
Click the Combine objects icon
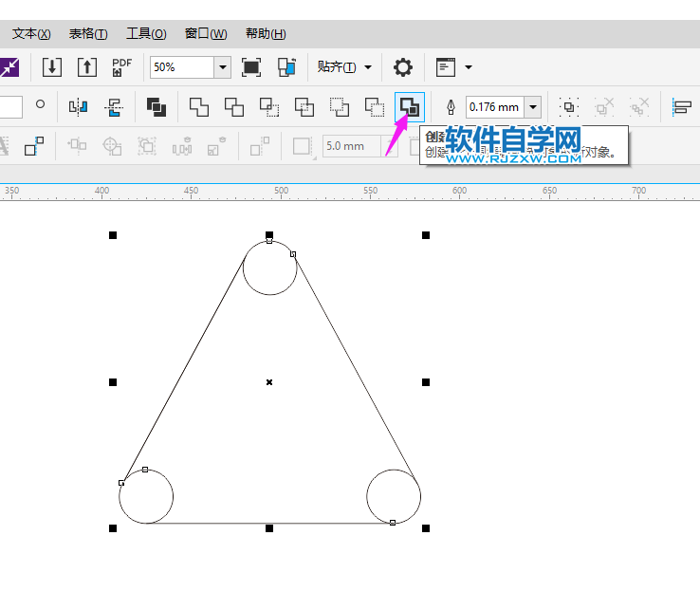[157, 106]
